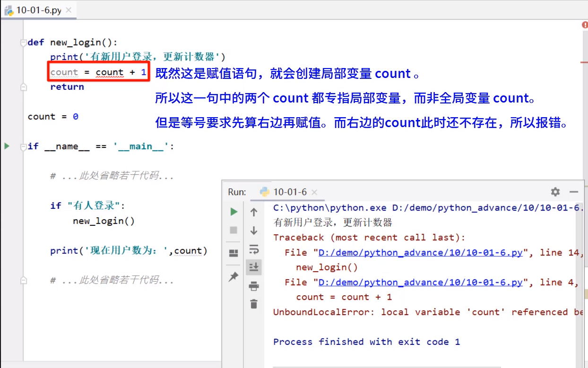Click the up arrow to previous stack frame
The height and width of the screenshot is (368, 588).
(x=254, y=212)
